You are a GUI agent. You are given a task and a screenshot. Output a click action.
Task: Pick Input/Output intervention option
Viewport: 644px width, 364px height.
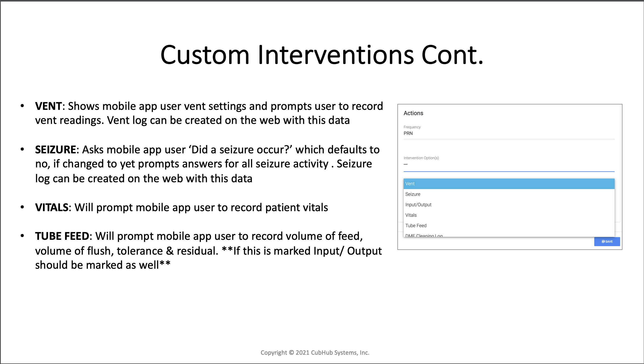tap(509, 205)
